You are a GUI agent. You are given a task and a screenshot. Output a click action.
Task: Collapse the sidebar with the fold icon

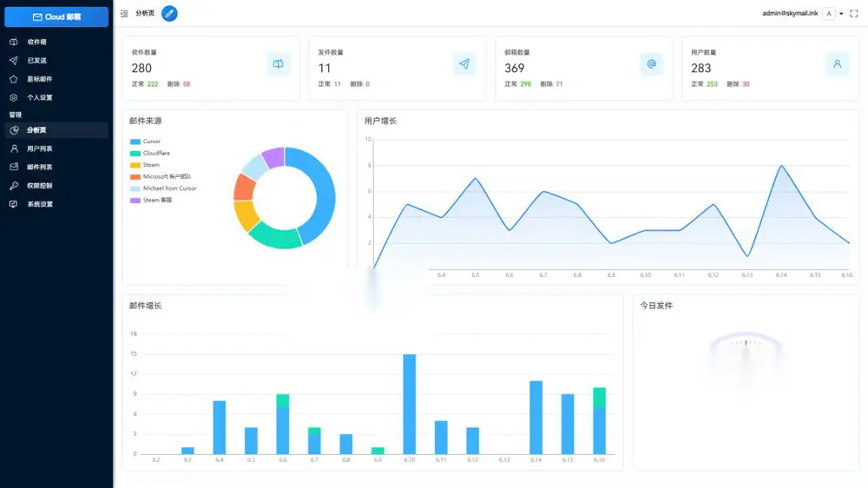click(x=124, y=13)
